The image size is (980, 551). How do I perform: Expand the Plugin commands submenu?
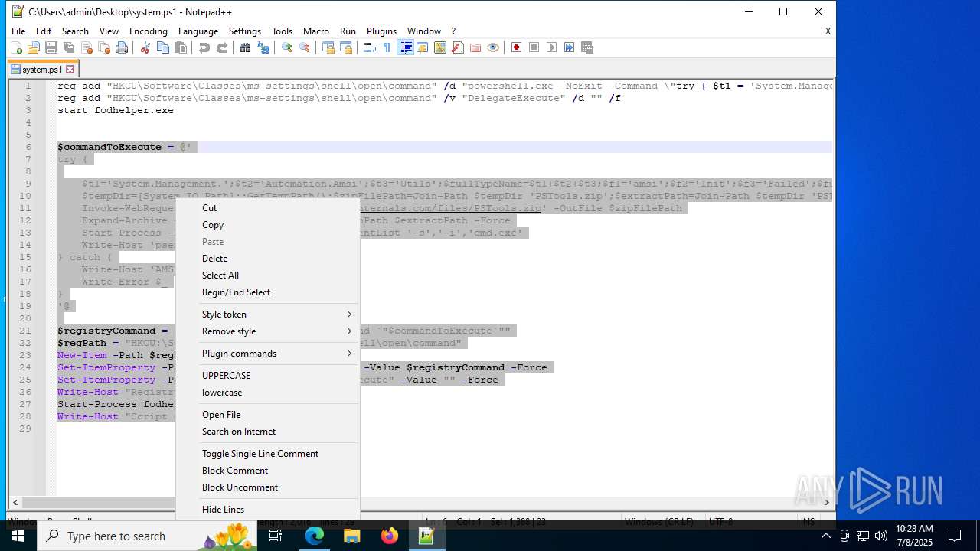pos(268,354)
